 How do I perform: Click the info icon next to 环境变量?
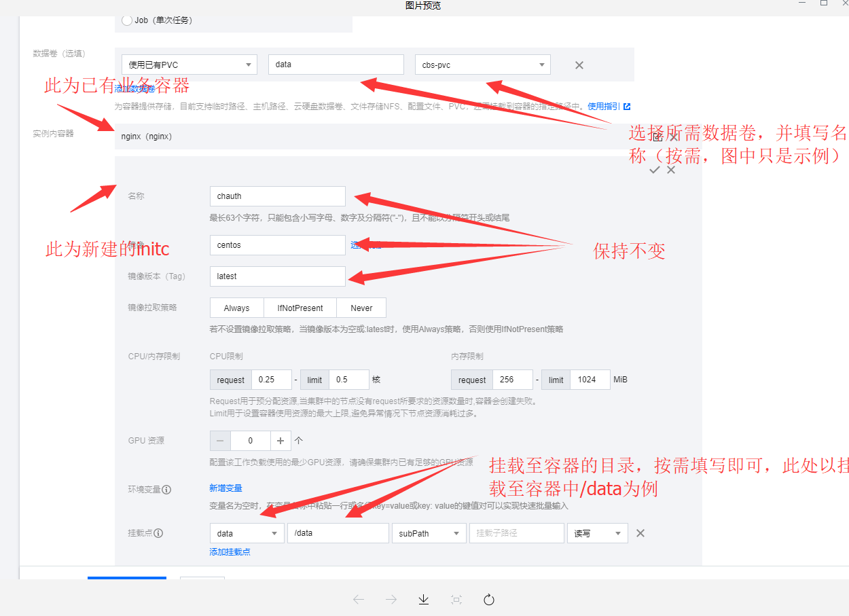[166, 489]
